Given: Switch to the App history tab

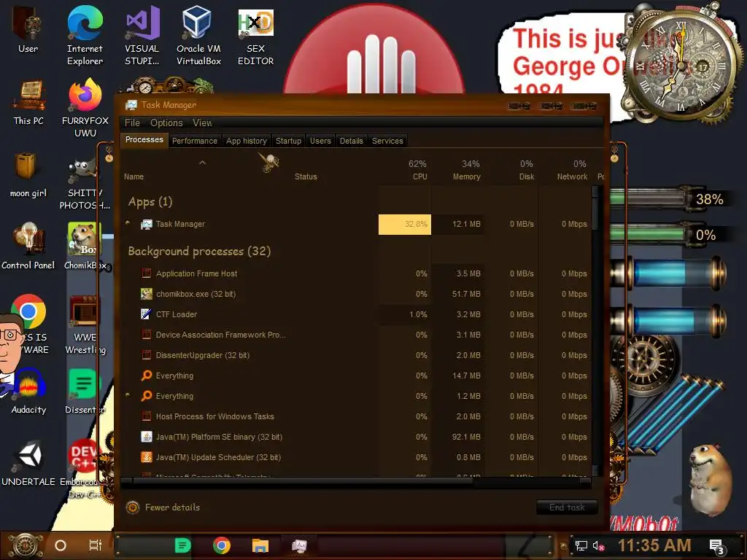Looking at the screenshot, I should [247, 141].
